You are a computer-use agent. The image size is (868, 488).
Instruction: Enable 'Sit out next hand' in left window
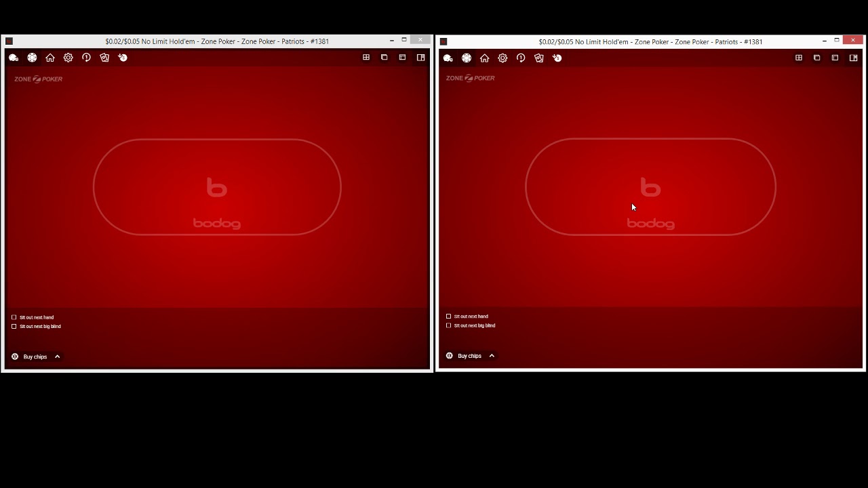14,317
